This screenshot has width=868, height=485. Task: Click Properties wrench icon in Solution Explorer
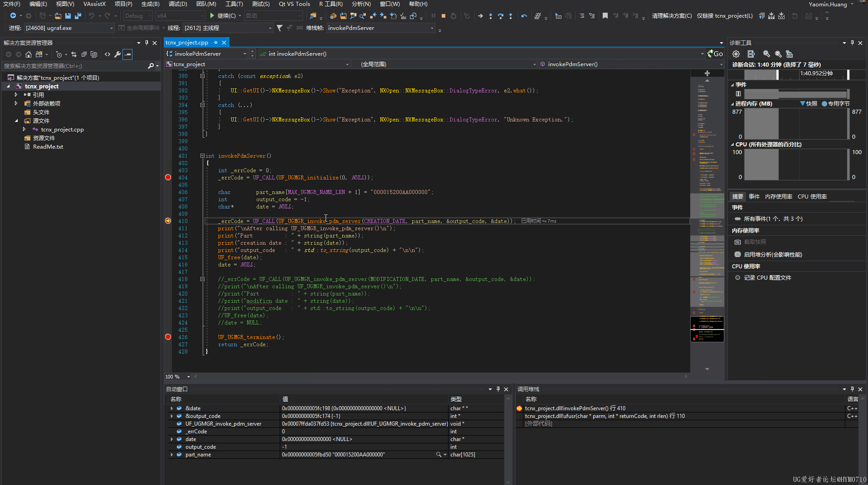tap(117, 54)
